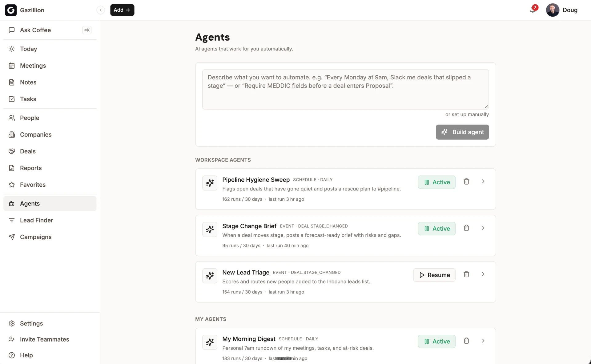Open Favorites in sidebar
This screenshot has width=591, height=364.
click(x=50, y=185)
